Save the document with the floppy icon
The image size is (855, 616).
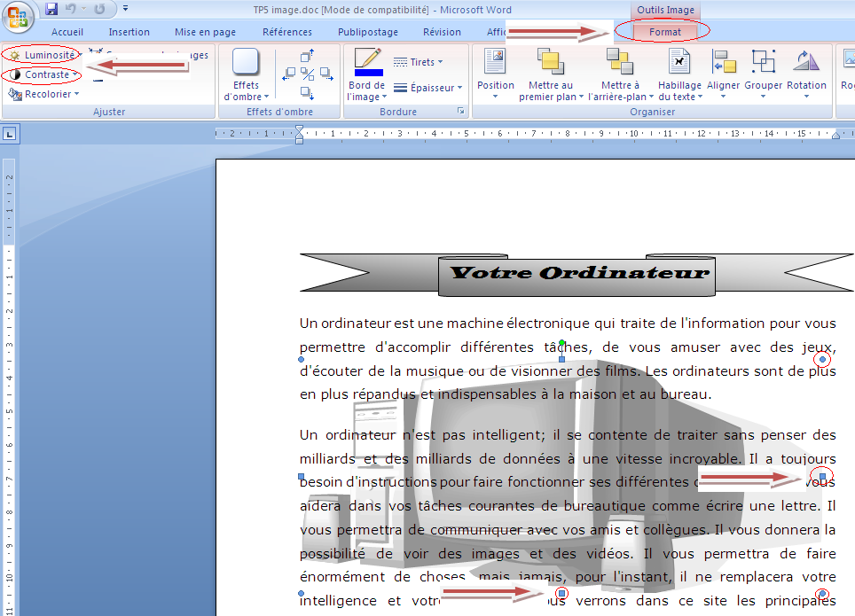coord(51,9)
